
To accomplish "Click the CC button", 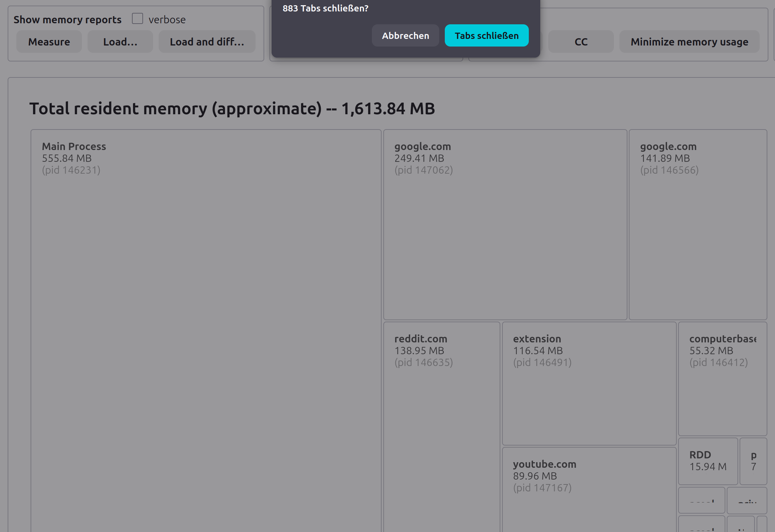I will click(581, 42).
